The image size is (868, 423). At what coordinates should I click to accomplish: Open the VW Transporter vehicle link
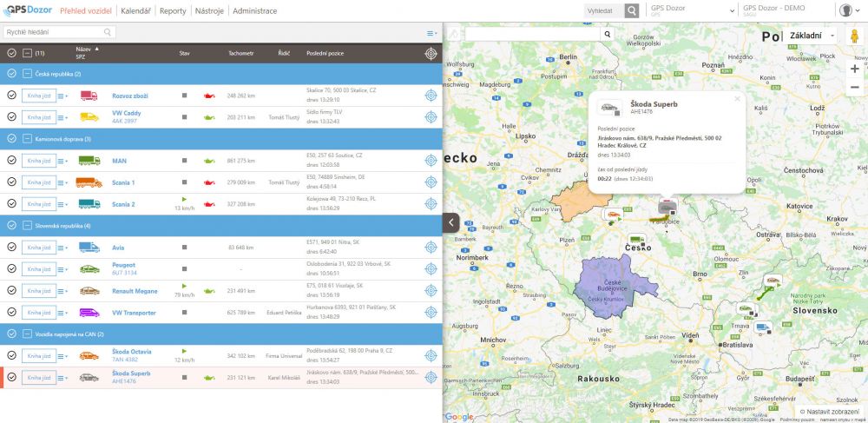pyautogui.click(x=134, y=313)
